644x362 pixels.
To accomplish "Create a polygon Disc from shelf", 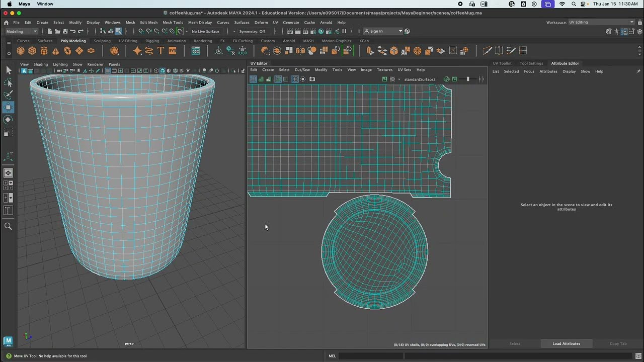I will click(x=91, y=51).
